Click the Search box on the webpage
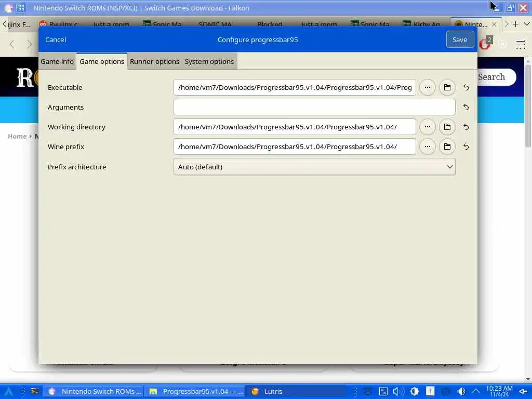532x399 pixels. click(497, 77)
